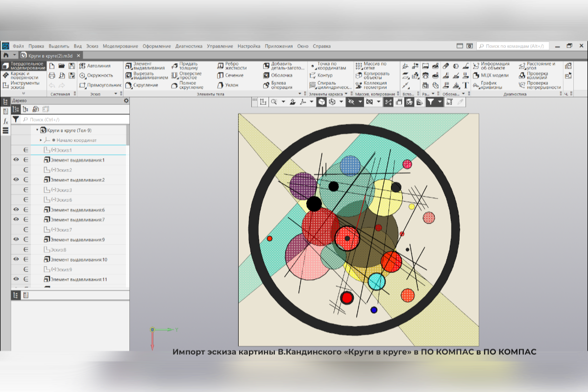Open the Моделирование menu
The height and width of the screenshot is (392, 588).
click(x=120, y=46)
